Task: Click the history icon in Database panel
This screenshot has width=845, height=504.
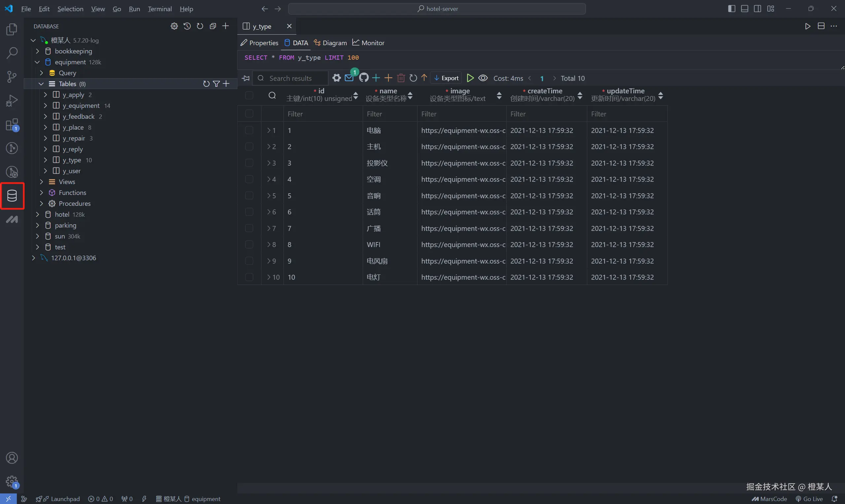Action: (187, 26)
